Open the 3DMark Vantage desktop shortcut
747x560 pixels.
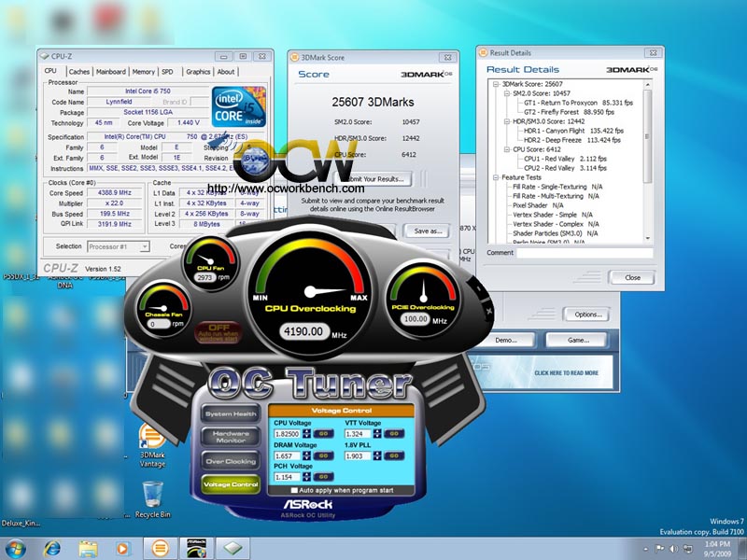(152, 446)
